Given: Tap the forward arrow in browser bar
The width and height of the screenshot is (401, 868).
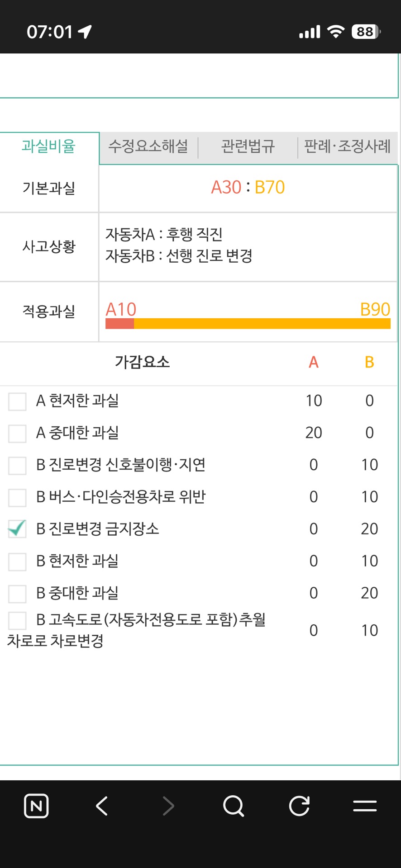Looking at the screenshot, I should pos(168,806).
